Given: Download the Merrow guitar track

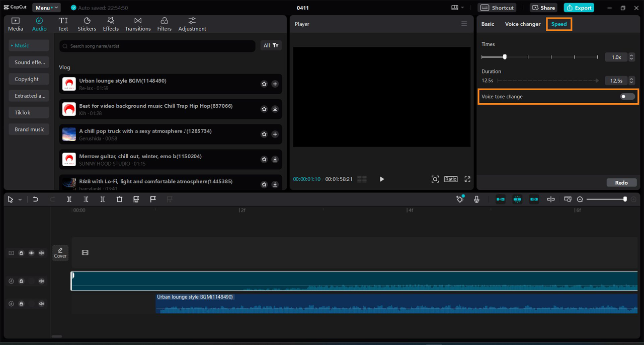Looking at the screenshot, I should [275, 159].
